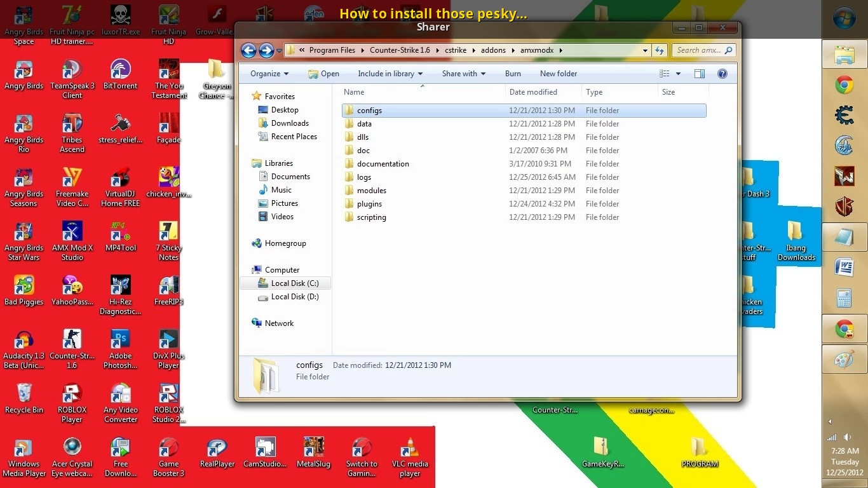Expand address bar history dropdown
Screen dimensions: 868x488
645,50
